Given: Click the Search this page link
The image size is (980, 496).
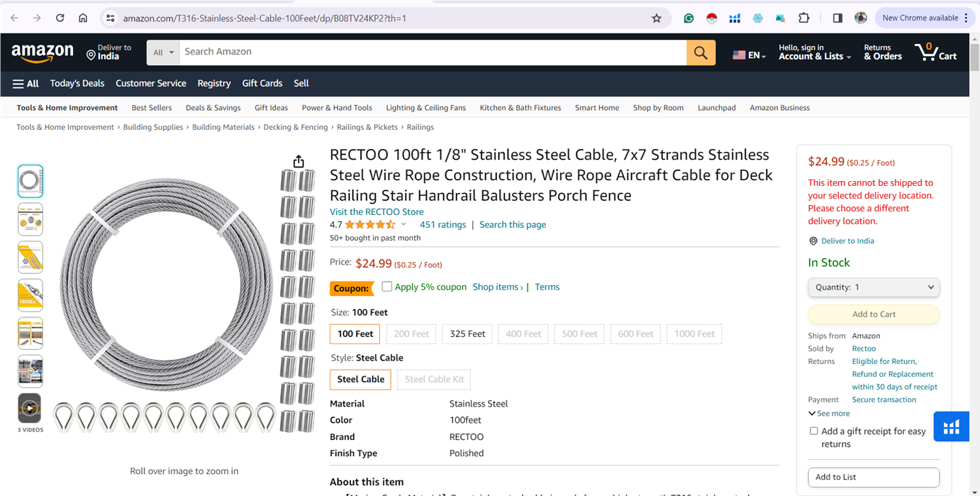Looking at the screenshot, I should pyautogui.click(x=513, y=225).
